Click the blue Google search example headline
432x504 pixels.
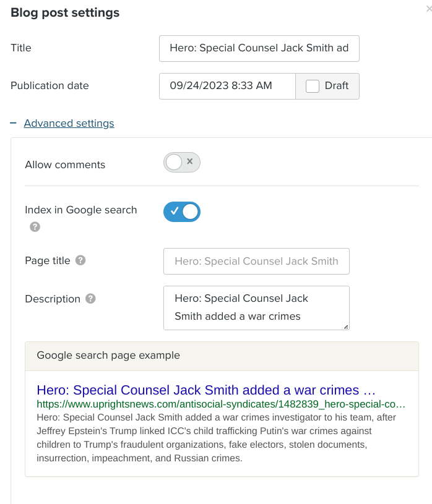click(x=206, y=390)
